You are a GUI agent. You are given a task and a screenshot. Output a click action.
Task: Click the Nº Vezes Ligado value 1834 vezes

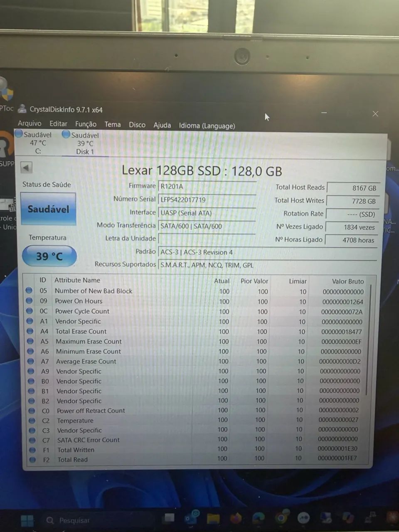pos(352,227)
